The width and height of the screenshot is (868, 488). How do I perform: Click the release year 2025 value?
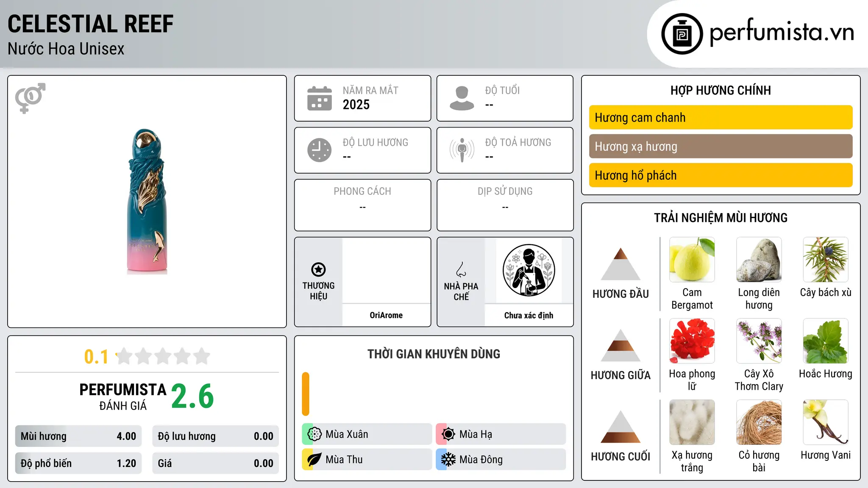click(x=356, y=105)
